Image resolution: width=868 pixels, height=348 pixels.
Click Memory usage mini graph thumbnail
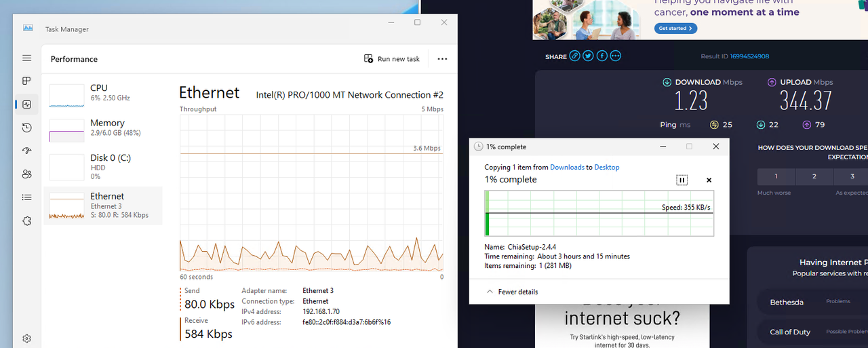click(66, 130)
